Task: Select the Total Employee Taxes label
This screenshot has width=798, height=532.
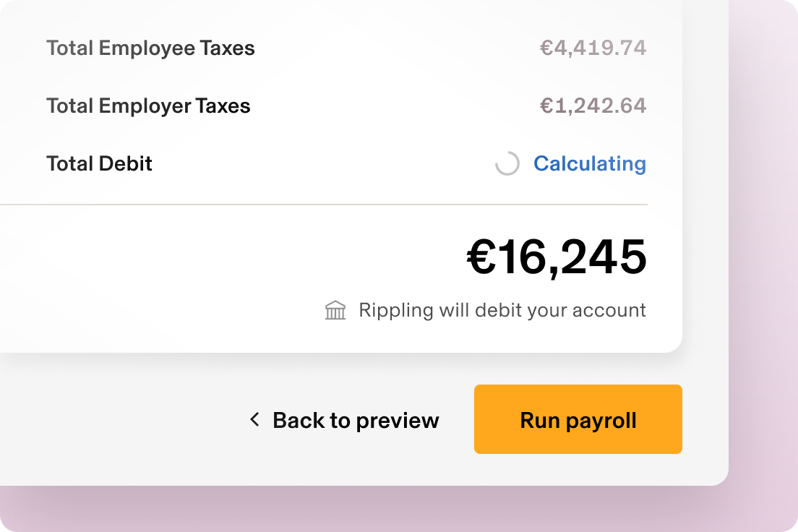Action: pos(150,48)
